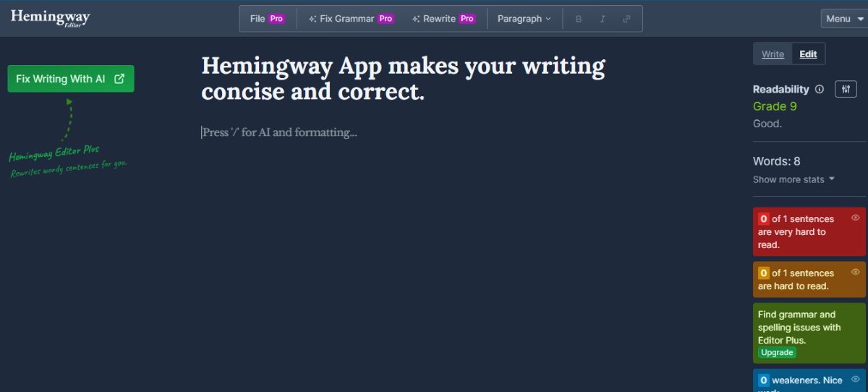Click the Hemingway Editor logo
Viewport: 868px width, 392px height.
coord(50,17)
